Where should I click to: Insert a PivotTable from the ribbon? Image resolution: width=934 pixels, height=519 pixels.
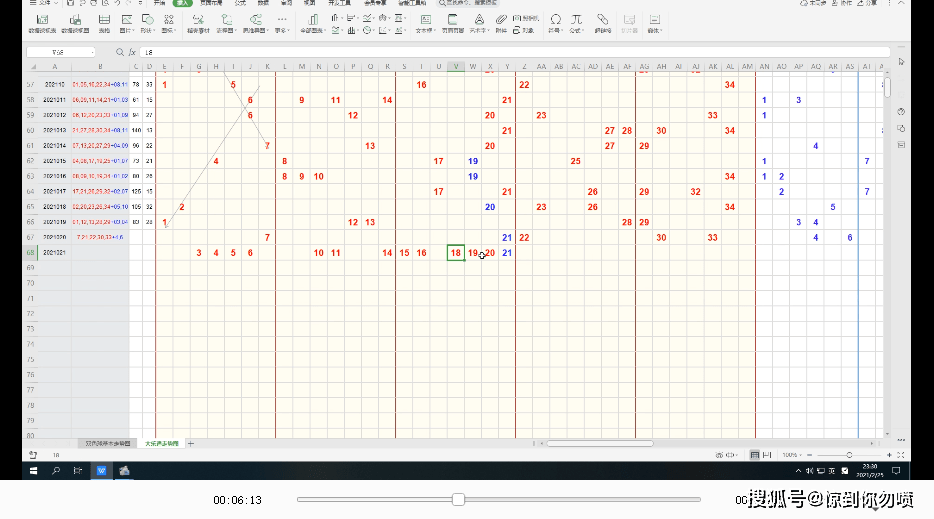(42, 23)
